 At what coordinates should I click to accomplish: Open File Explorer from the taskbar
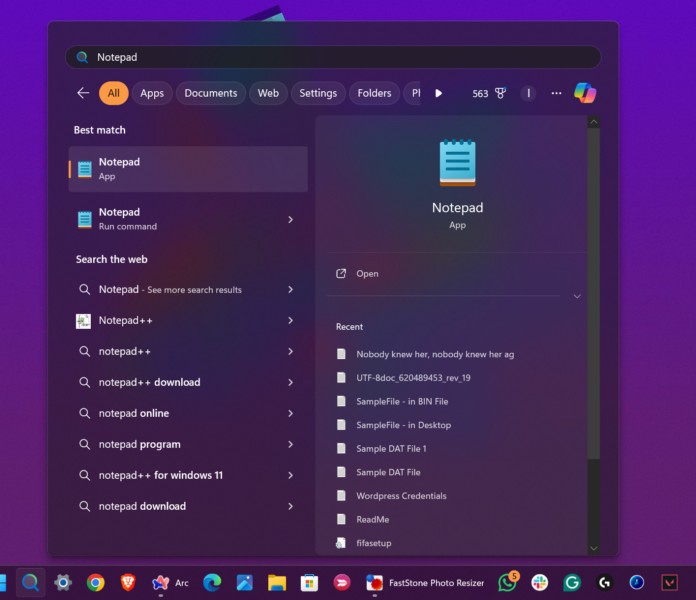point(277,583)
